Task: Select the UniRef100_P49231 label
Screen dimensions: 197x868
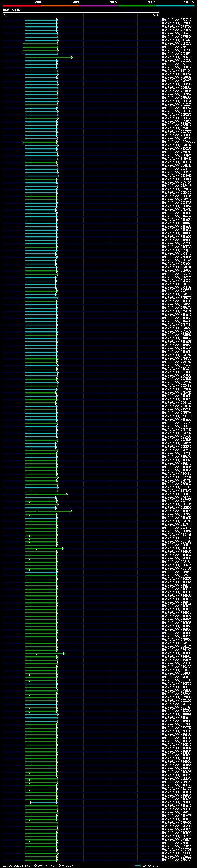Action: pyautogui.click(x=177, y=149)
